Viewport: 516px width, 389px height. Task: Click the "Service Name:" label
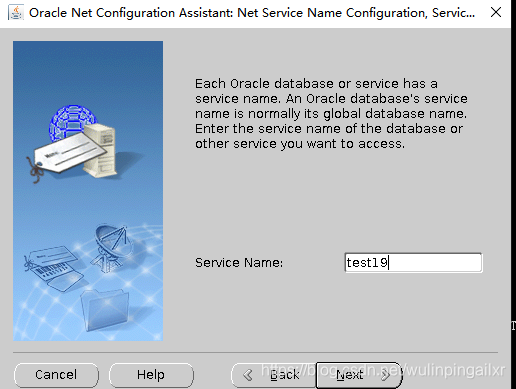(x=239, y=263)
